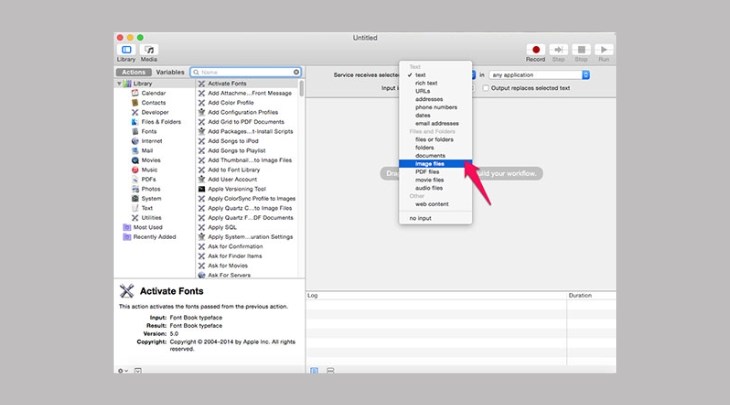This screenshot has width=730, height=405.
Task: Choose folders from the popup menu
Action: [x=435, y=148]
